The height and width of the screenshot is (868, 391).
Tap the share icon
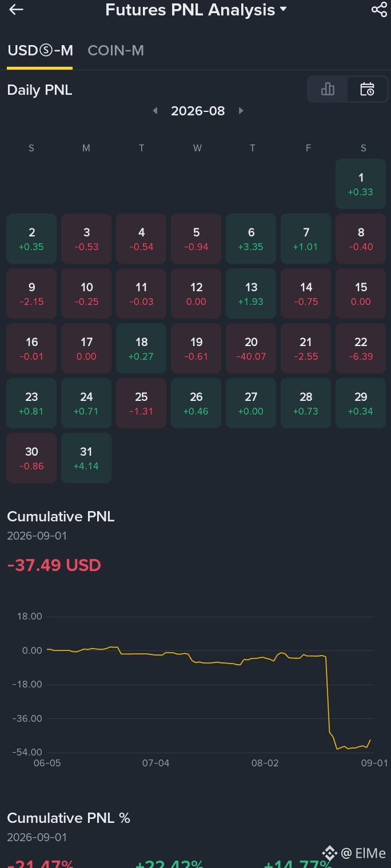tap(379, 10)
